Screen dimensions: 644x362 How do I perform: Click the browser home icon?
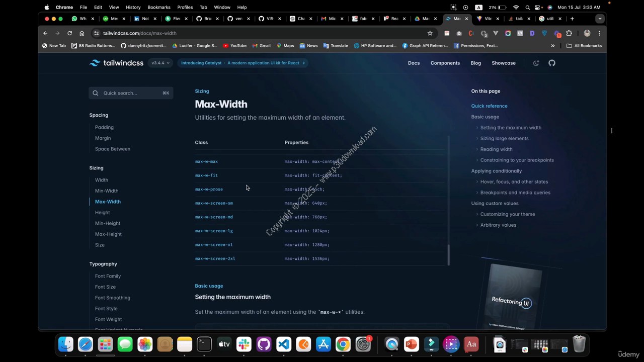pyautogui.click(x=82, y=33)
